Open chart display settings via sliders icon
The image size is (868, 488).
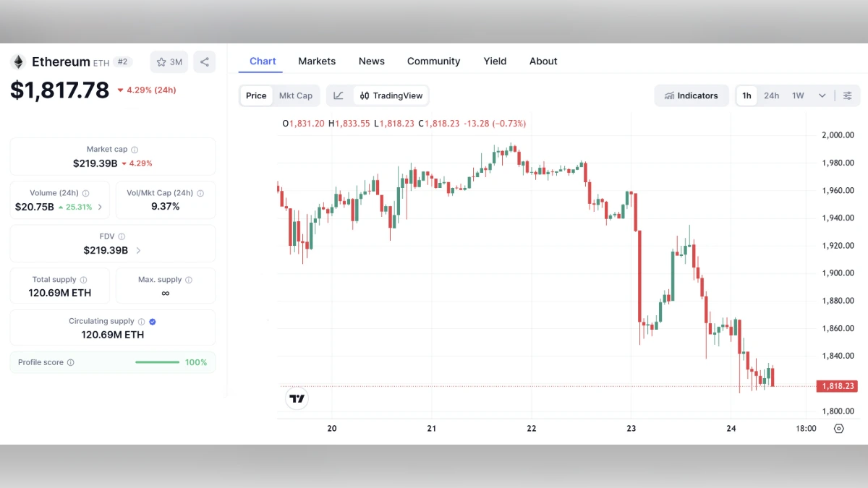[846, 95]
